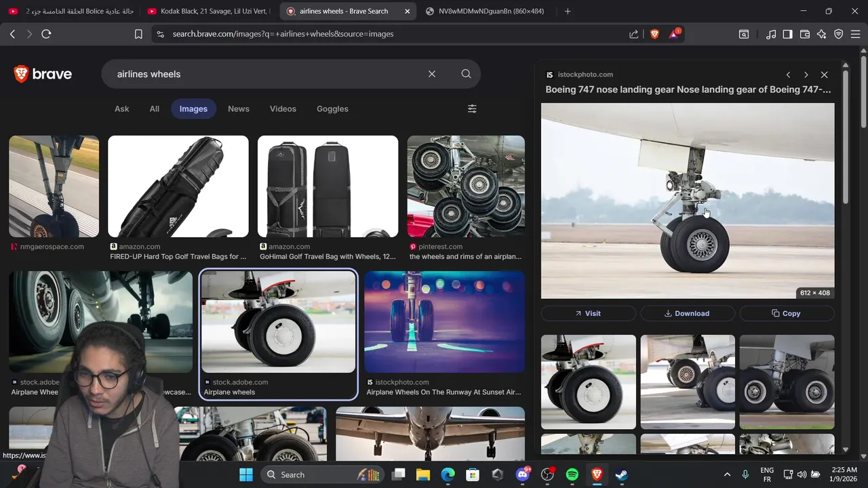
Task: Click the Brave logo on search page
Action: click(43, 74)
